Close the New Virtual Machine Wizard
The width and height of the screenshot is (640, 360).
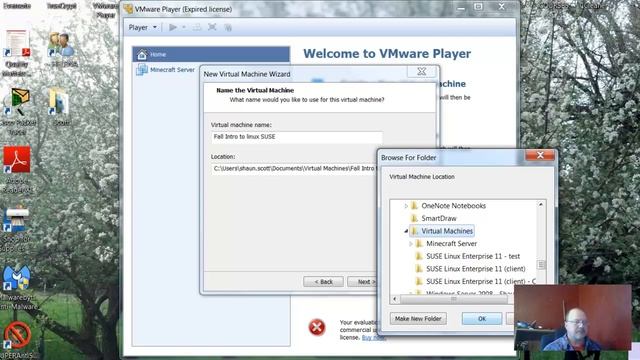[x=422, y=72]
